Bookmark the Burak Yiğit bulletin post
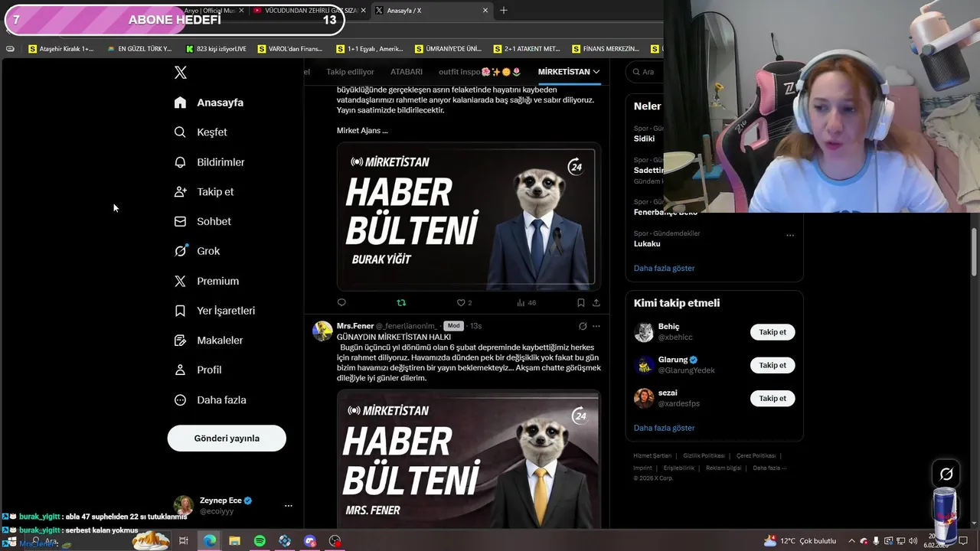980x551 pixels. [580, 303]
